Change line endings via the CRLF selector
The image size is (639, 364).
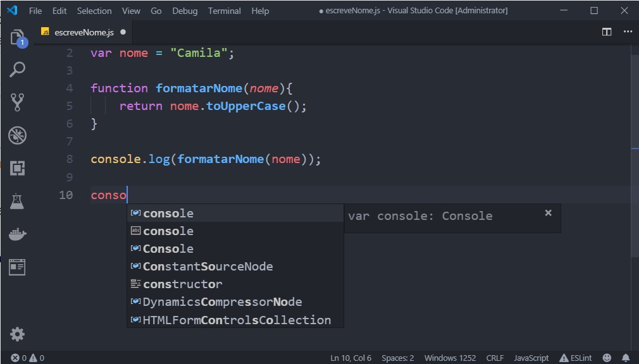495,358
